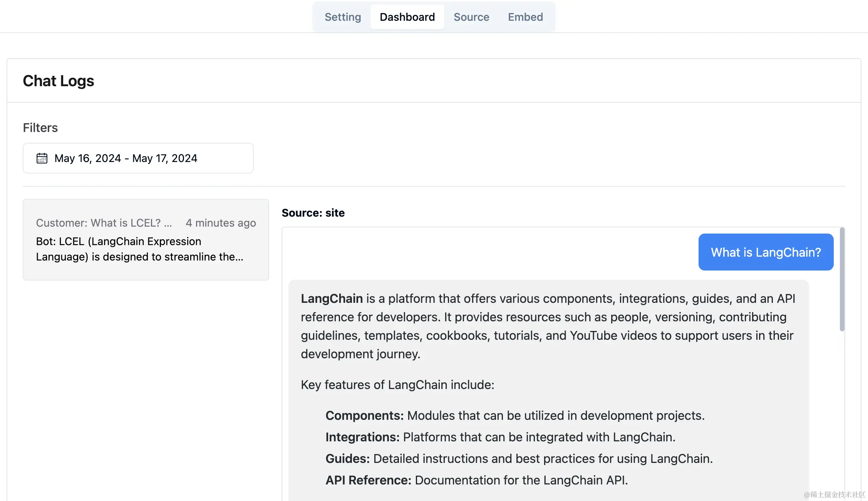Click the bot reply preview about LCEL
The image size is (868, 501).
139,249
